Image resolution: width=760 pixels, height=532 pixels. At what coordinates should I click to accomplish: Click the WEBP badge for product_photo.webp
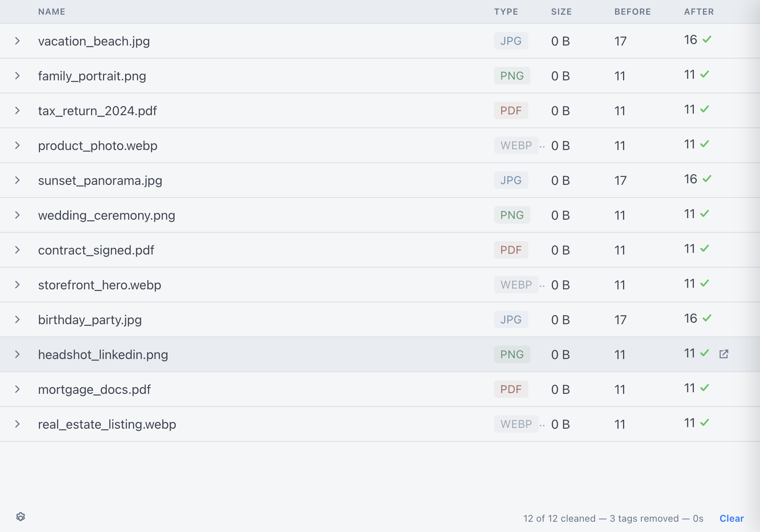tap(516, 146)
